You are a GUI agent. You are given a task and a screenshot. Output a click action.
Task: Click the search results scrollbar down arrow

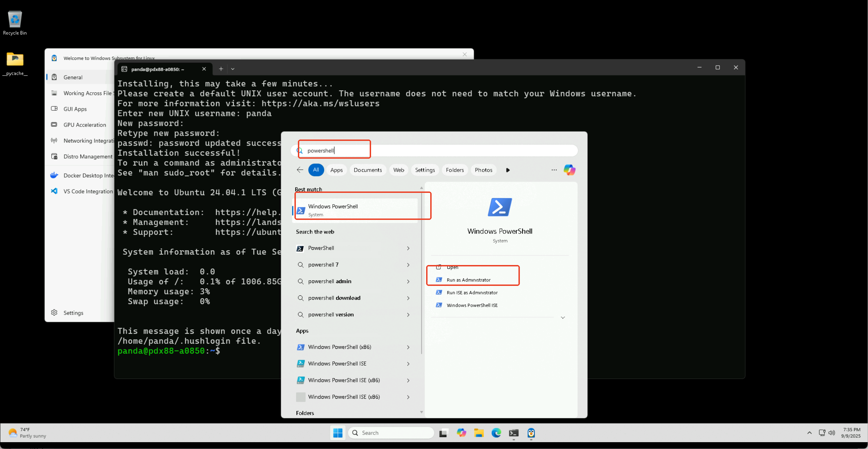tap(421, 412)
